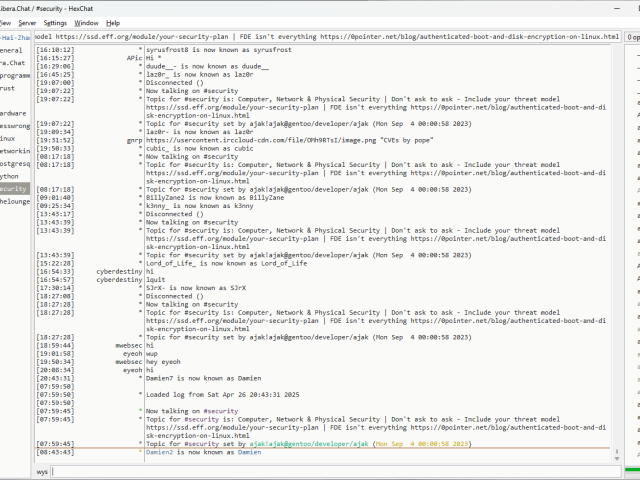Click the channel topic bar
Image resolution: width=640 pixels, height=480 pixels.
[320, 36]
